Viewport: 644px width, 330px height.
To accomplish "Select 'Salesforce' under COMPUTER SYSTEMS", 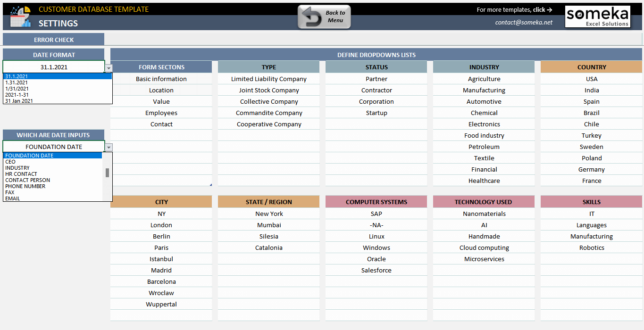I will click(x=376, y=270).
